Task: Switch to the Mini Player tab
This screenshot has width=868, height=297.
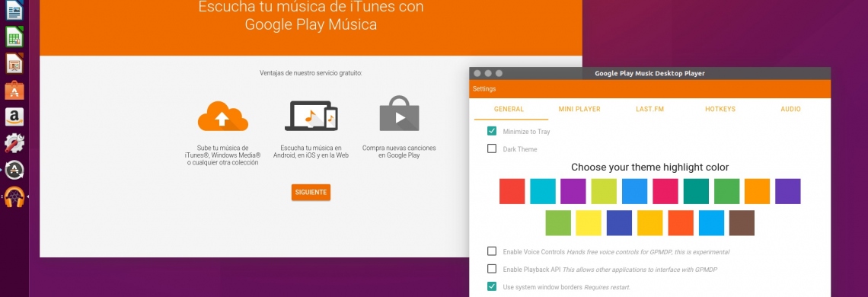Action: (579, 109)
